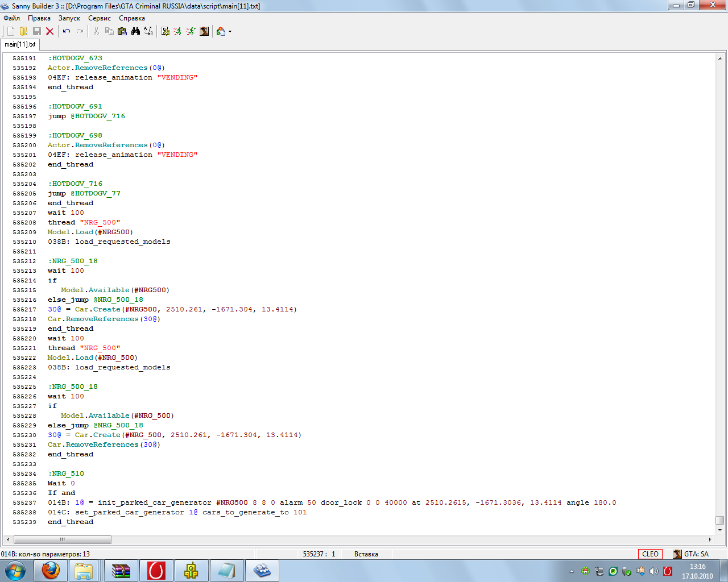The width and height of the screenshot is (728, 582).
Task: Open the GTA: SA game selector
Action: (691, 554)
